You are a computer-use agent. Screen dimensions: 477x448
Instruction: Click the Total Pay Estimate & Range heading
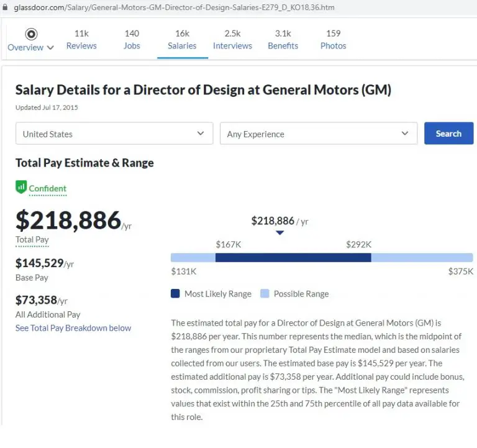point(84,163)
